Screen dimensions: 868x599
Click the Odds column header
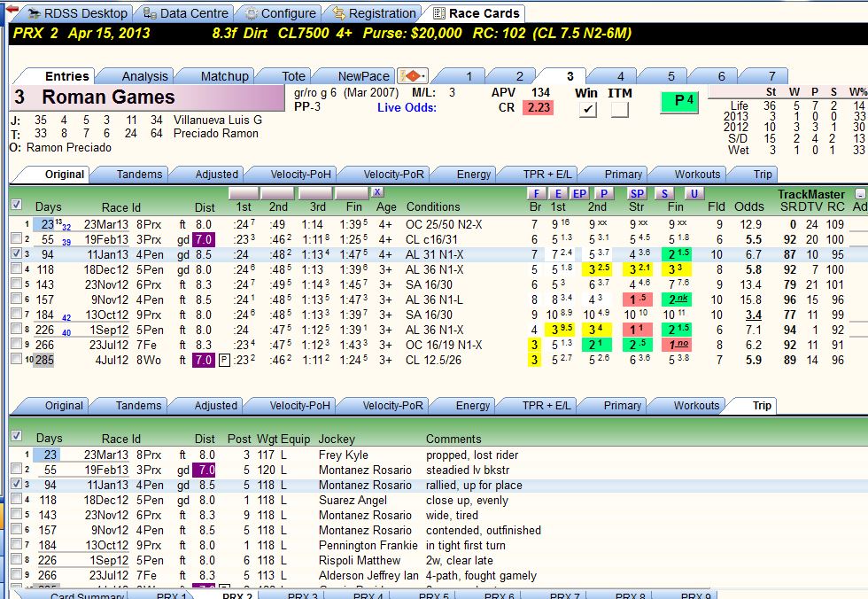(x=749, y=206)
